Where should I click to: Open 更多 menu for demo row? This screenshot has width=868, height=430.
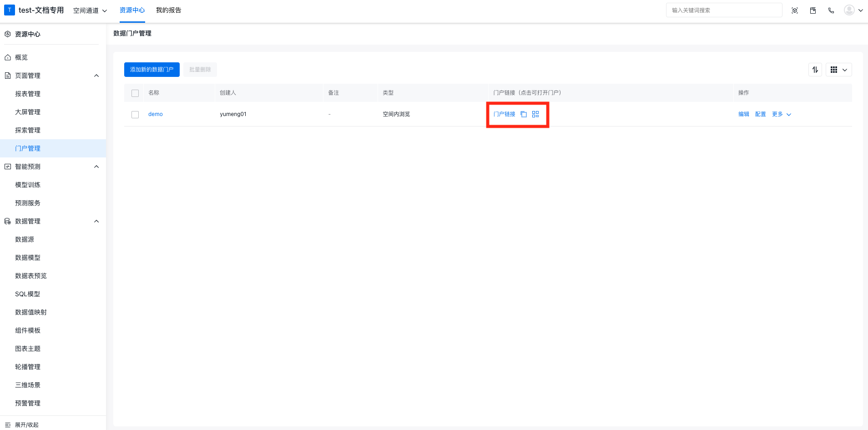point(782,114)
